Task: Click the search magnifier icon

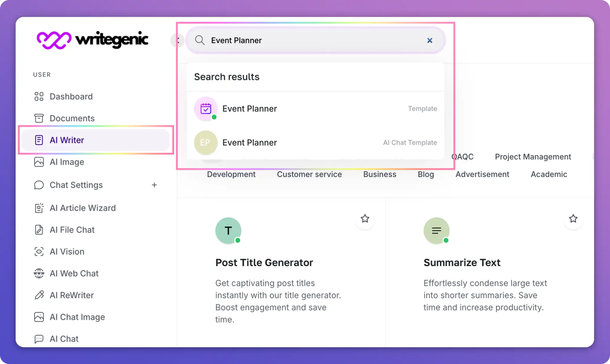Action: pyautogui.click(x=200, y=40)
